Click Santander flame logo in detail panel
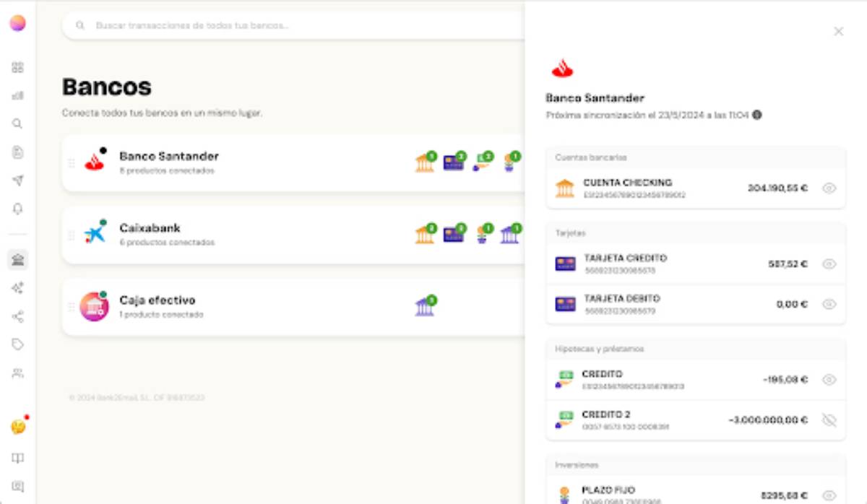The image size is (867, 504). pos(562,68)
